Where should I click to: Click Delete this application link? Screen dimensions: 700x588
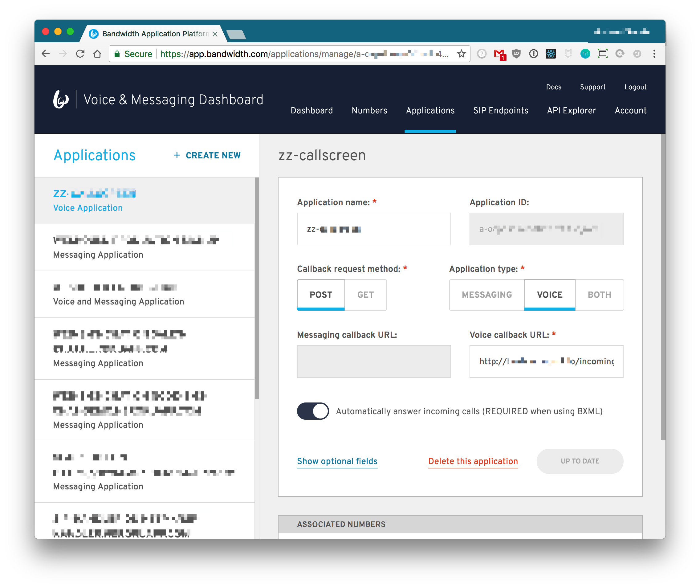point(473,461)
